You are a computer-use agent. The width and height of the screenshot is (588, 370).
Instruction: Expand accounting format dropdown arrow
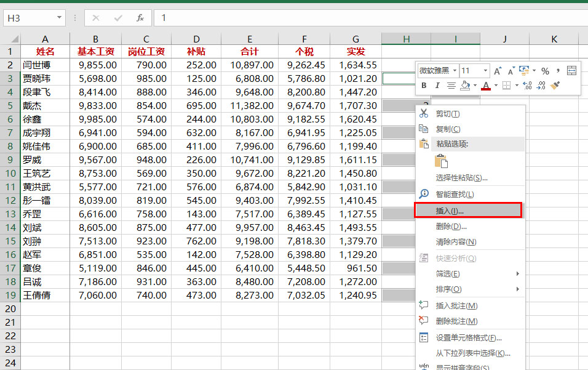(x=534, y=71)
